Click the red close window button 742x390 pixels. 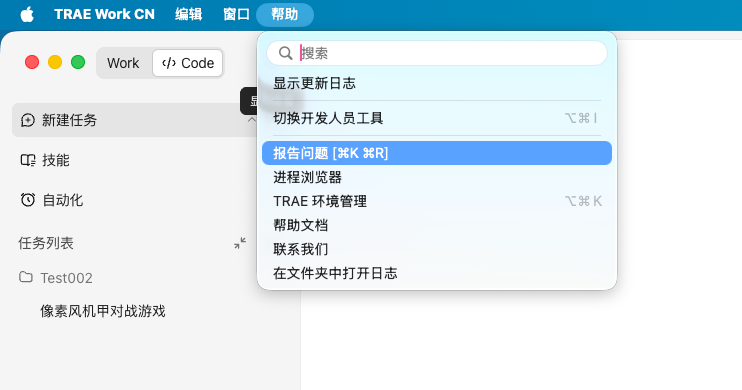tap(32, 62)
